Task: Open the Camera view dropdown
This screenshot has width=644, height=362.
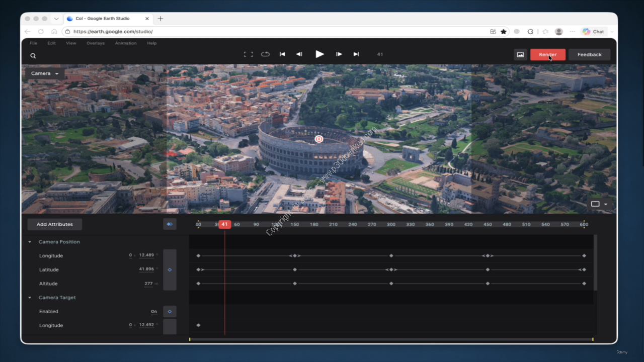Action: pyautogui.click(x=45, y=73)
